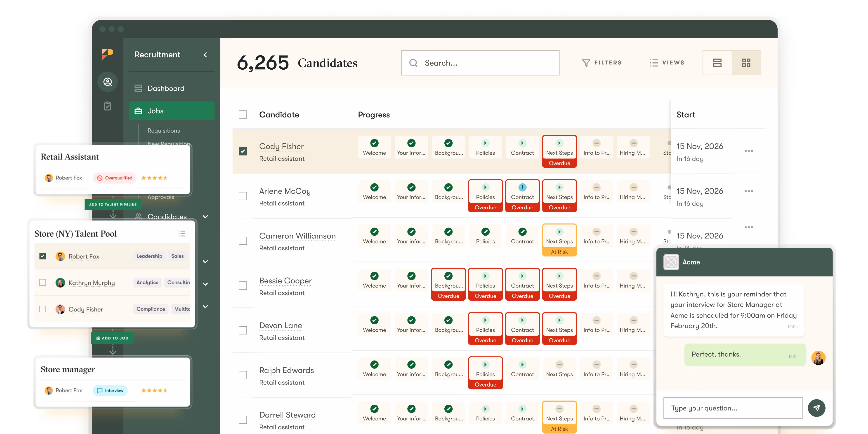Send the chat message with paper plane
868x434 pixels.
tap(817, 408)
